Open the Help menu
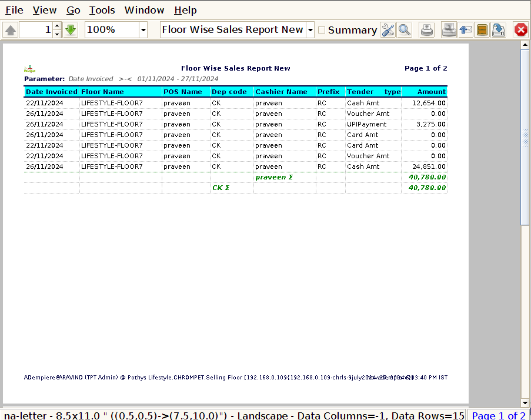 [185, 10]
